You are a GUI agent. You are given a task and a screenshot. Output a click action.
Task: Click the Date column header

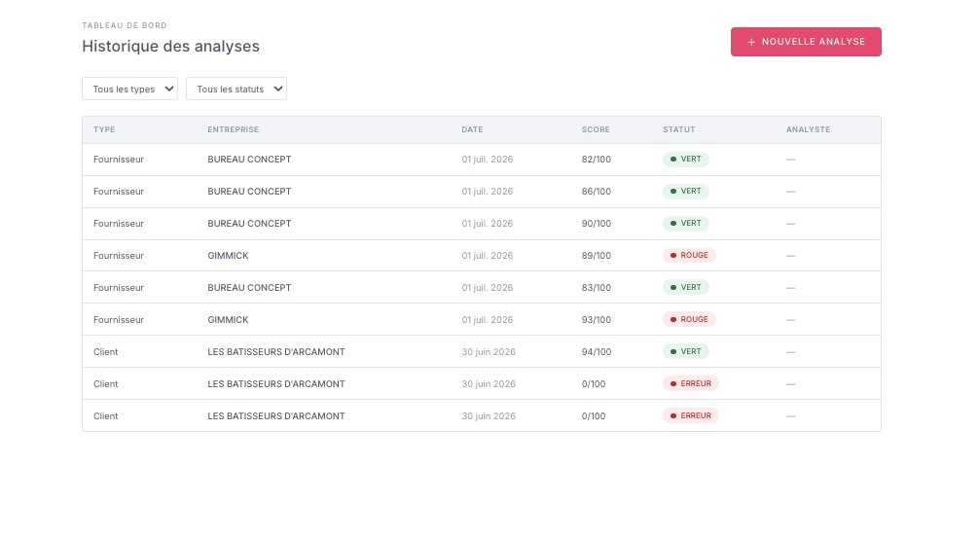click(x=472, y=129)
